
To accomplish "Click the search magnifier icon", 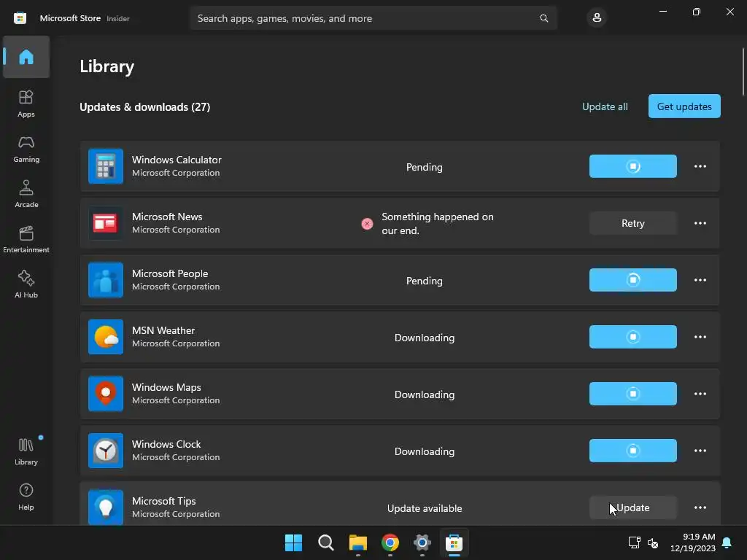I will coord(543,18).
